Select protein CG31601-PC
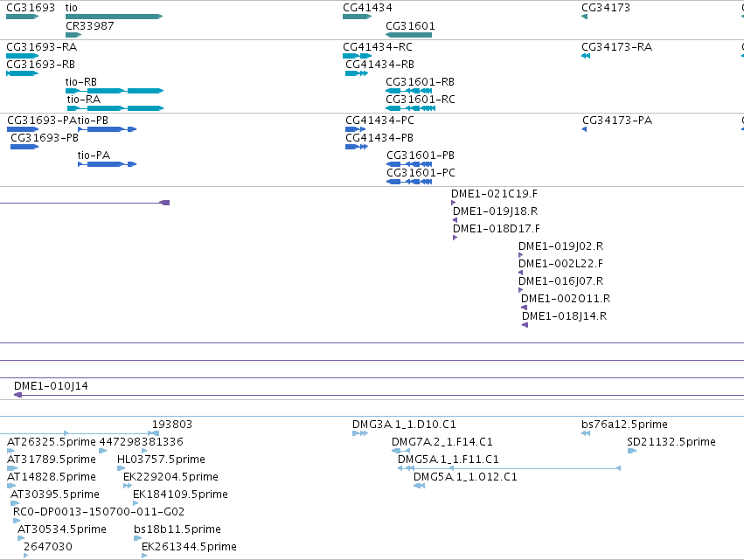 (x=409, y=182)
